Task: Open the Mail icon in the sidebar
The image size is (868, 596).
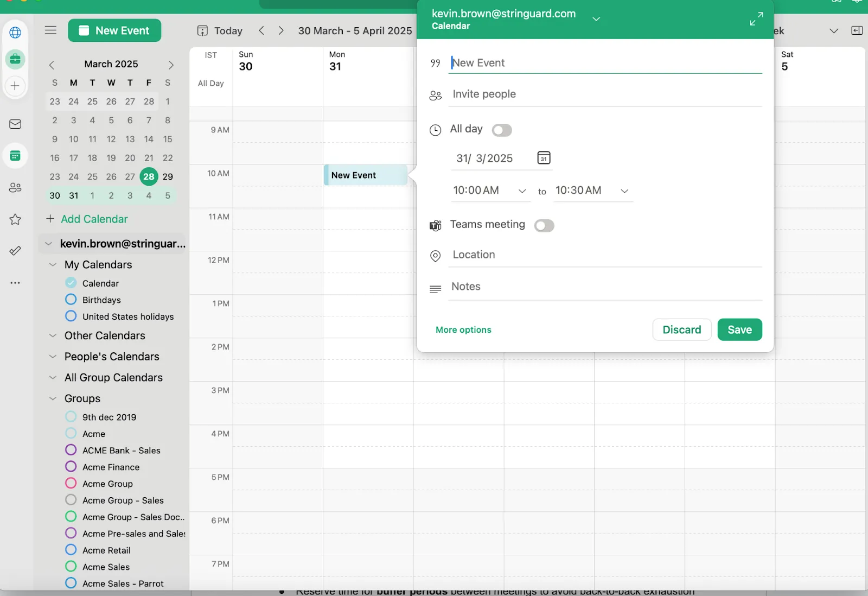Action: [15, 124]
